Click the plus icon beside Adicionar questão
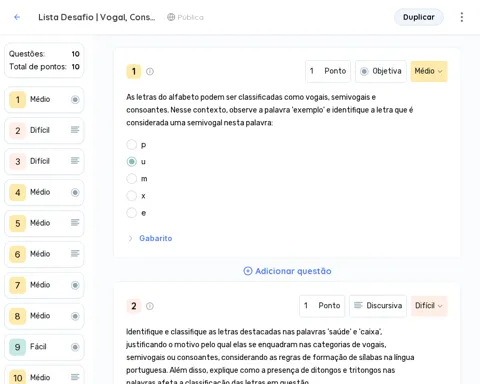This screenshot has height=384, width=480. [x=248, y=271]
